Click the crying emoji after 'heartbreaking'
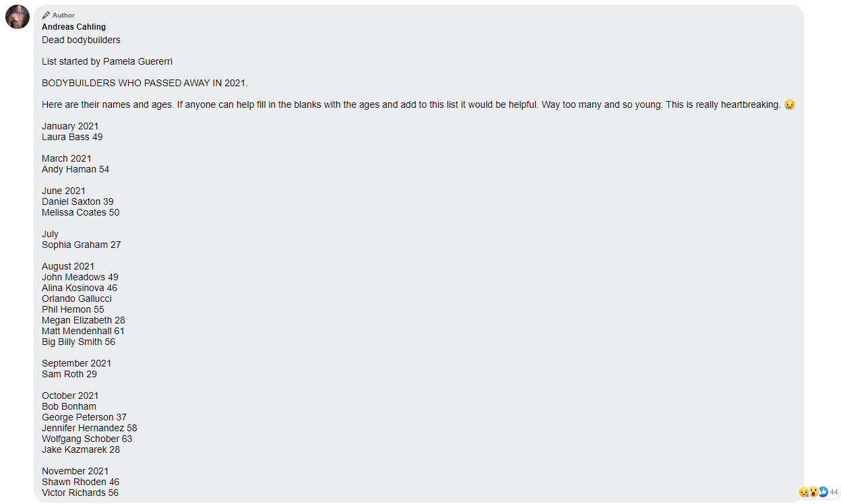The image size is (841, 504). [x=790, y=104]
